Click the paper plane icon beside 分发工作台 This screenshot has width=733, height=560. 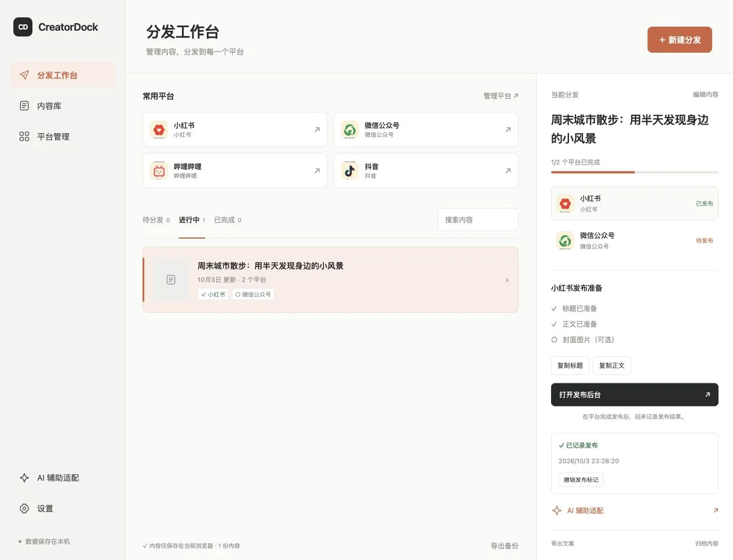point(24,75)
